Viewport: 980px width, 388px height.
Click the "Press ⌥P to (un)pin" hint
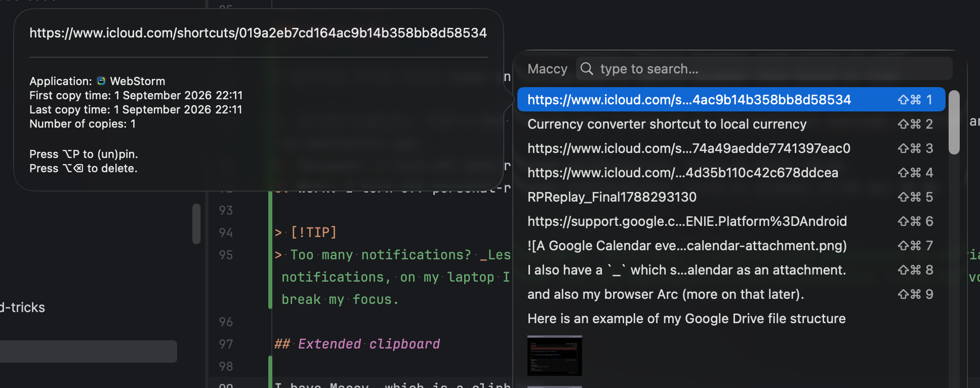[84, 154]
